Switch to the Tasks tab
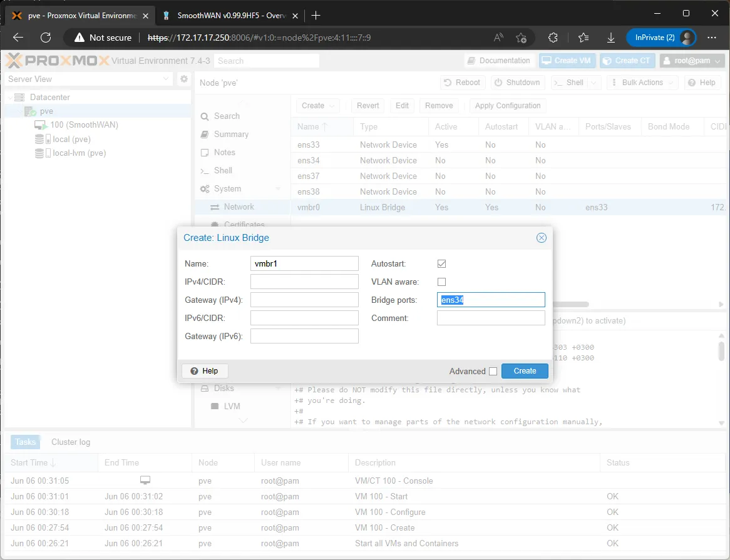This screenshot has width=730, height=560. pos(25,442)
